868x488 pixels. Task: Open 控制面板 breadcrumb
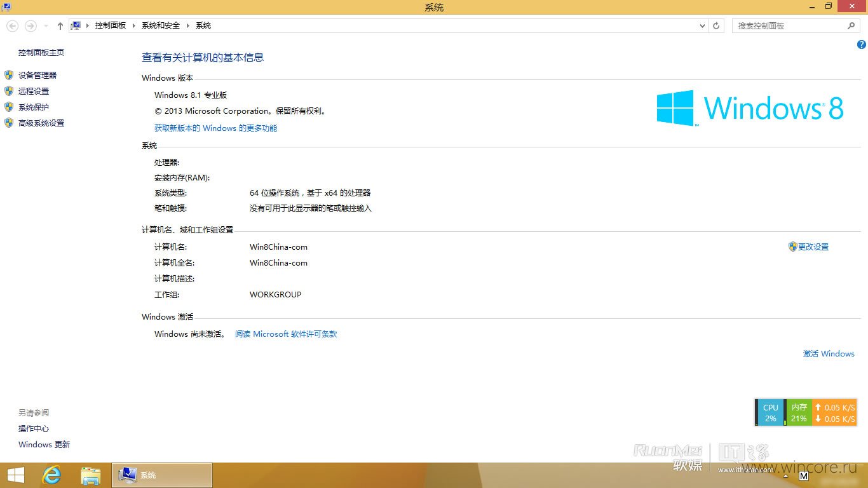(111, 25)
